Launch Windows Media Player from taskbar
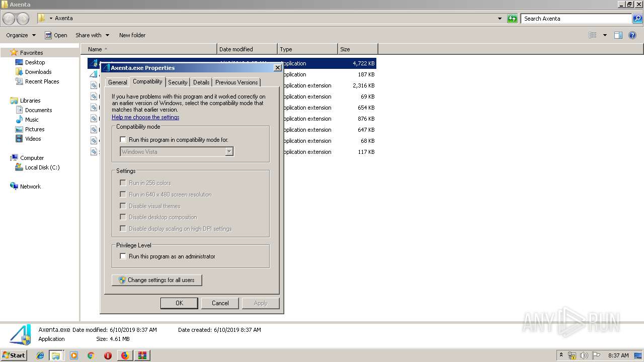Viewport: 644px width, 362px height. click(x=74, y=355)
